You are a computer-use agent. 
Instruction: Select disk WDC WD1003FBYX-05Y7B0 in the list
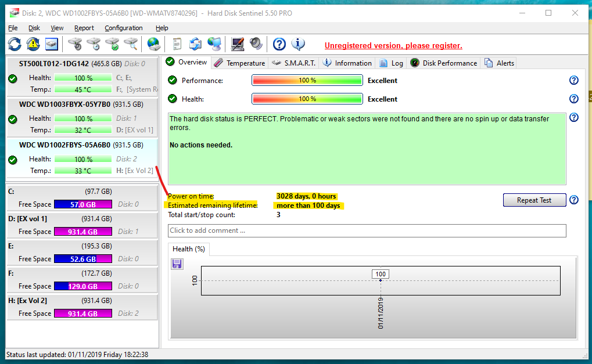click(x=82, y=117)
